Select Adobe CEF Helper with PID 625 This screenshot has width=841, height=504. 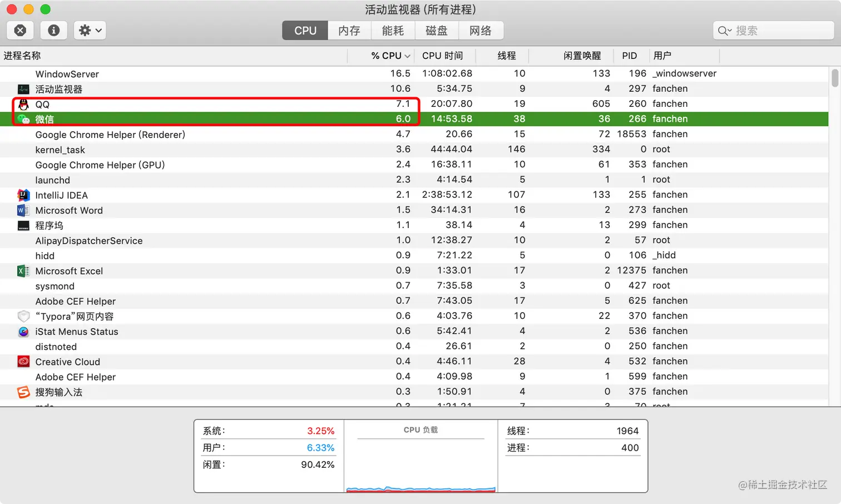[414, 301]
